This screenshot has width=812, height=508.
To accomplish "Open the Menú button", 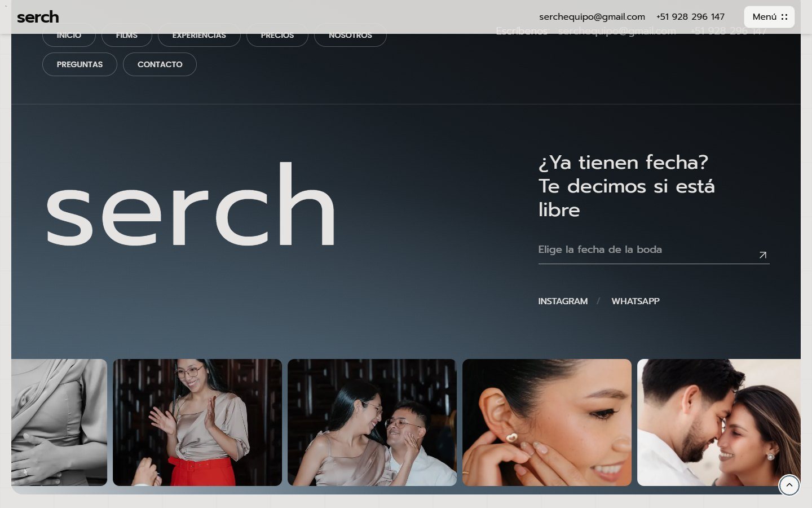I will coord(769,17).
